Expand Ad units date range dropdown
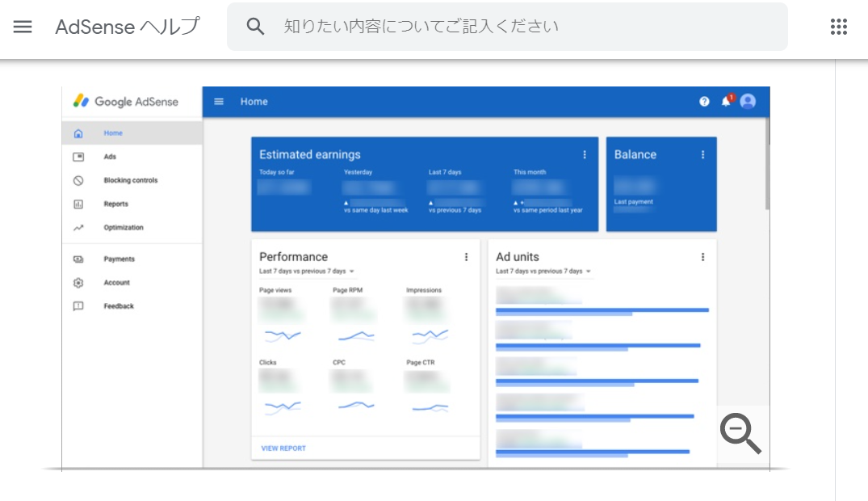The height and width of the screenshot is (501, 868). point(543,271)
